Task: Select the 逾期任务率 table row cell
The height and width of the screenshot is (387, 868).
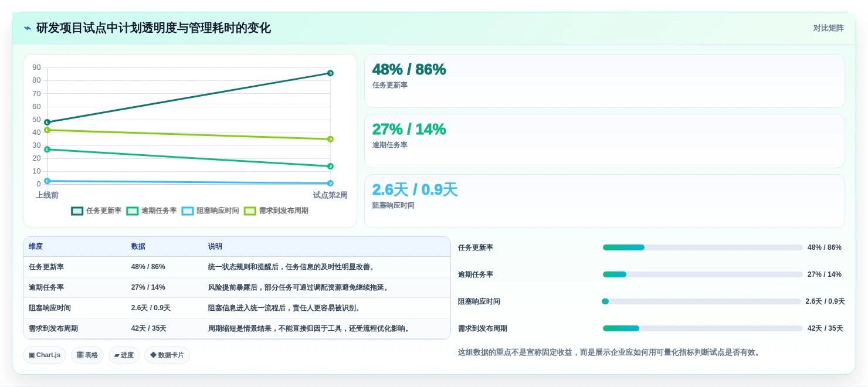Action: click(46, 287)
